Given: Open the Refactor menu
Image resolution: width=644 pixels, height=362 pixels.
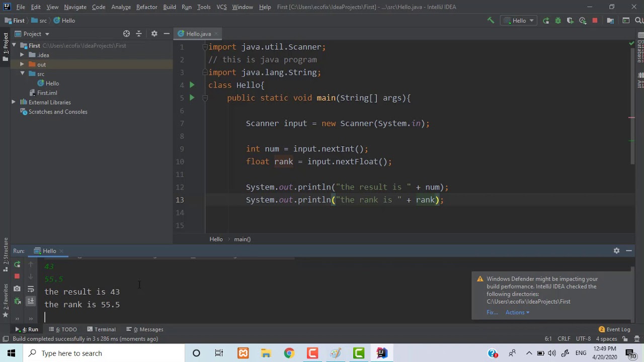Looking at the screenshot, I should 146,7.
